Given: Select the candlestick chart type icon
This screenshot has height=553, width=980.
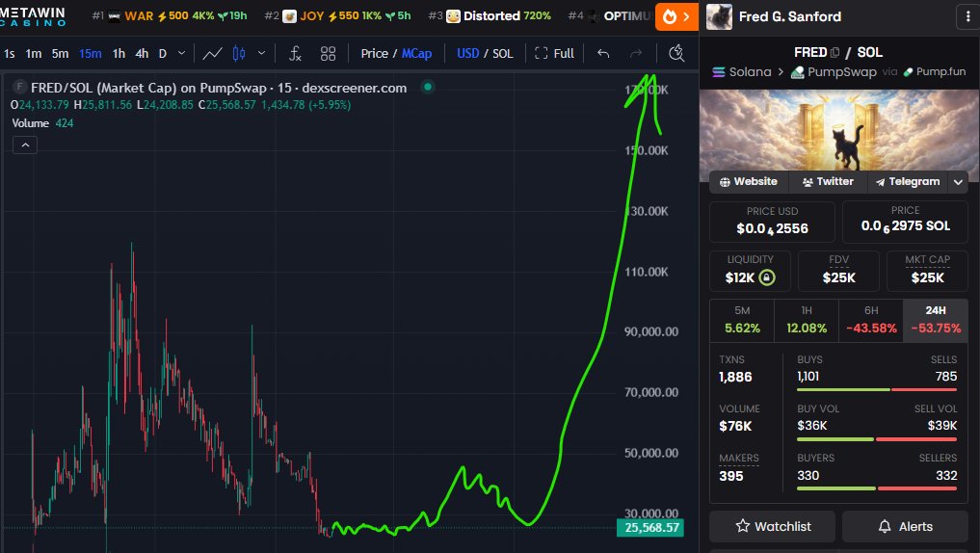Looking at the screenshot, I should [x=239, y=54].
